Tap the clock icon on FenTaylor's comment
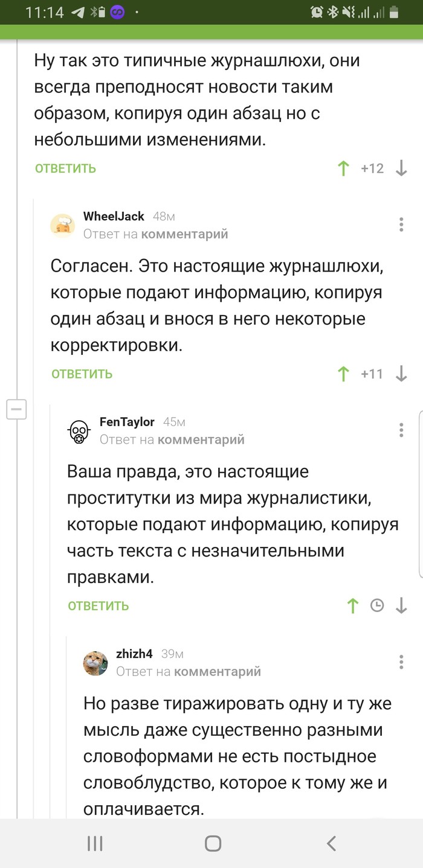Image resolution: width=423 pixels, height=868 pixels. (377, 605)
